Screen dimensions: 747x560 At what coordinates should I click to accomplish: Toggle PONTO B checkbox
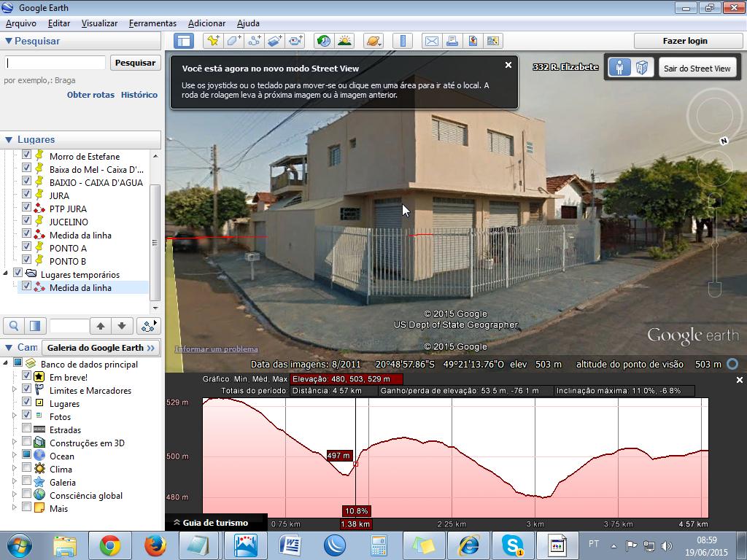[x=27, y=260]
